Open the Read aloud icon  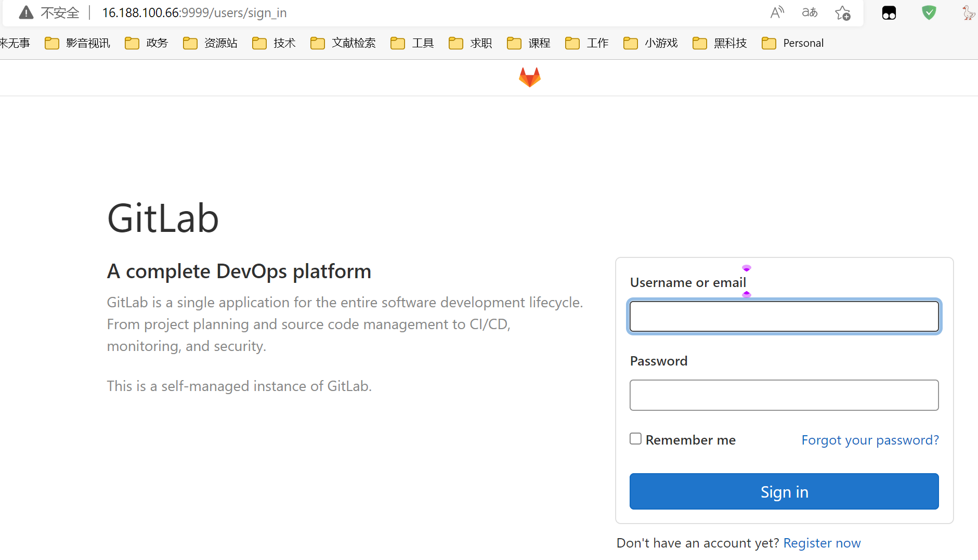click(777, 12)
